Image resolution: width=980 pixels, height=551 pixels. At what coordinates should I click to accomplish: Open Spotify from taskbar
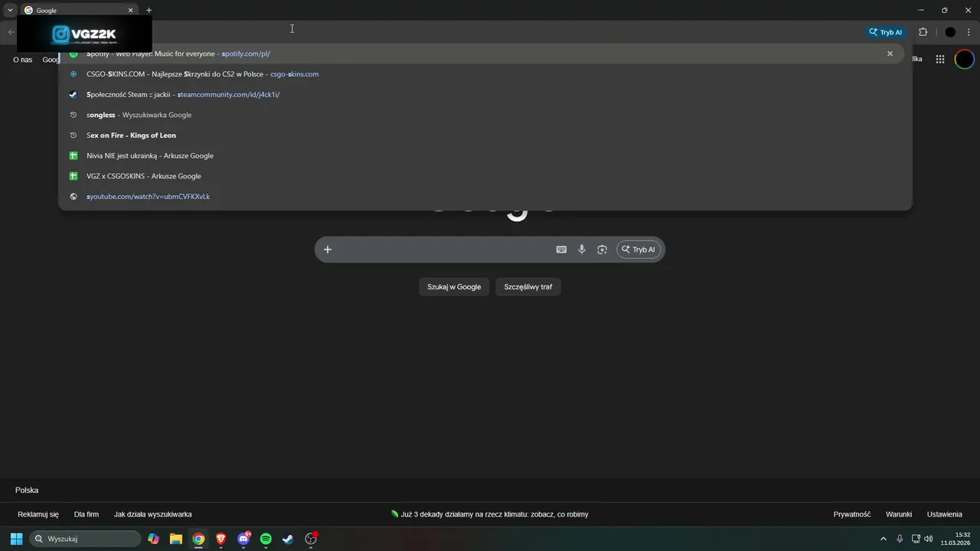[x=266, y=539]
